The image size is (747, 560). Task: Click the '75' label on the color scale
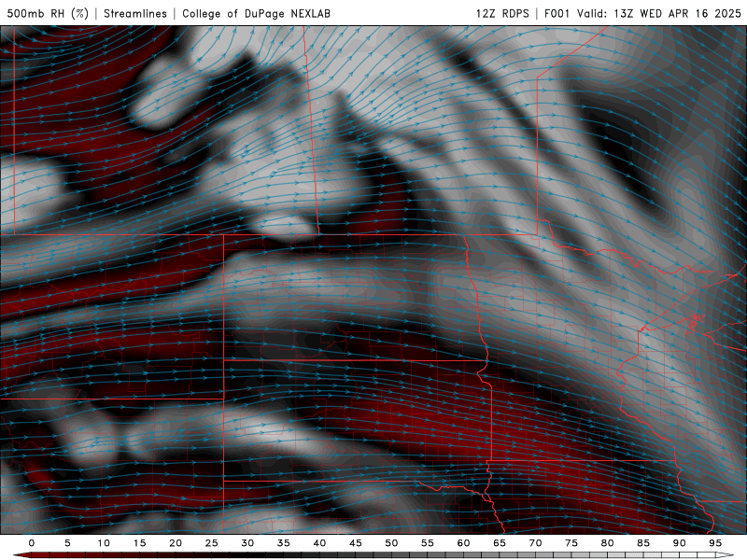tap(571, 543)
